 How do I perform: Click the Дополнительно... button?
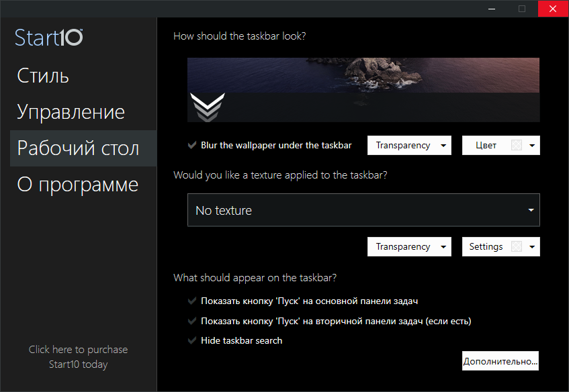click(500, 361)
